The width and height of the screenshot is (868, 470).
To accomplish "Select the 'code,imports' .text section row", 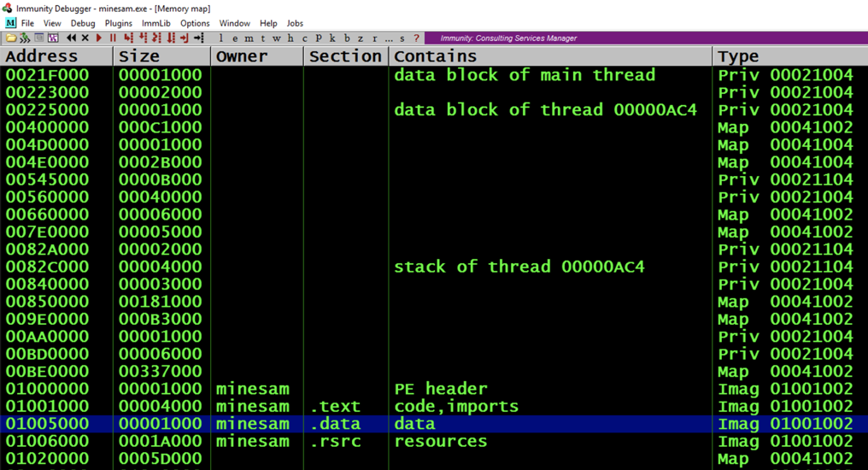I will click(434, 407).
